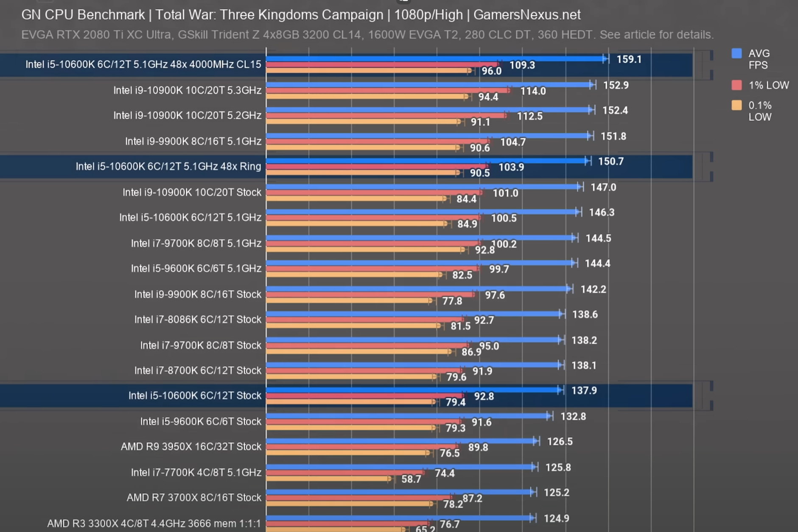This screenshot has height=532, width=798.
Task: Click the 124.9 average FPS value
Action: pos(556,518)
